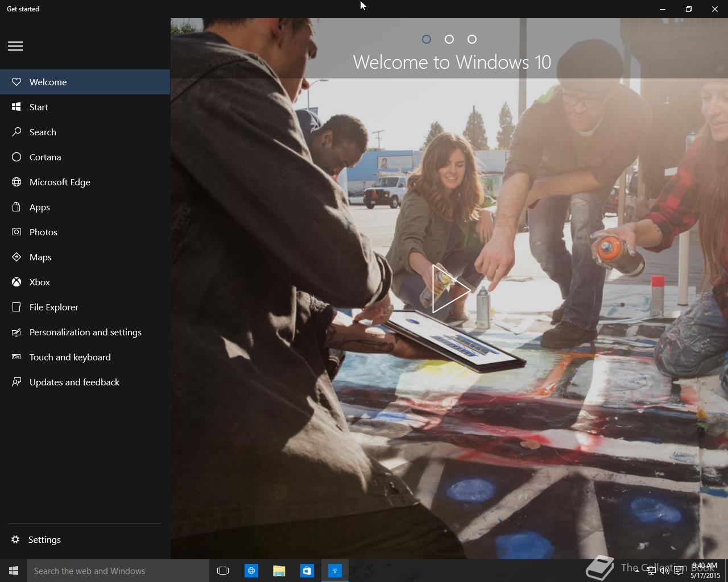Image resolution: width=728 pixels, height=582 pixels.
Task: Minimize the Get started window
Action: click(x=662, y=9)
